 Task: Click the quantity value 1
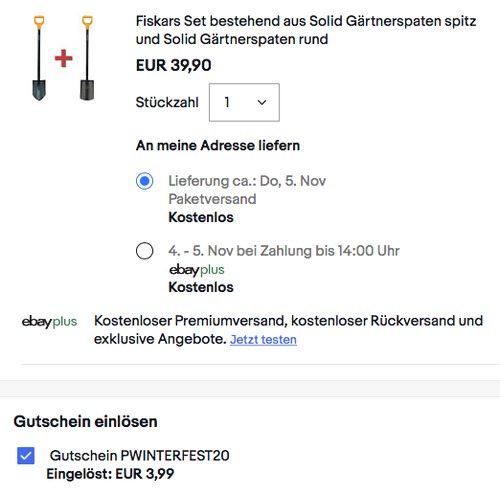[227, 102]
